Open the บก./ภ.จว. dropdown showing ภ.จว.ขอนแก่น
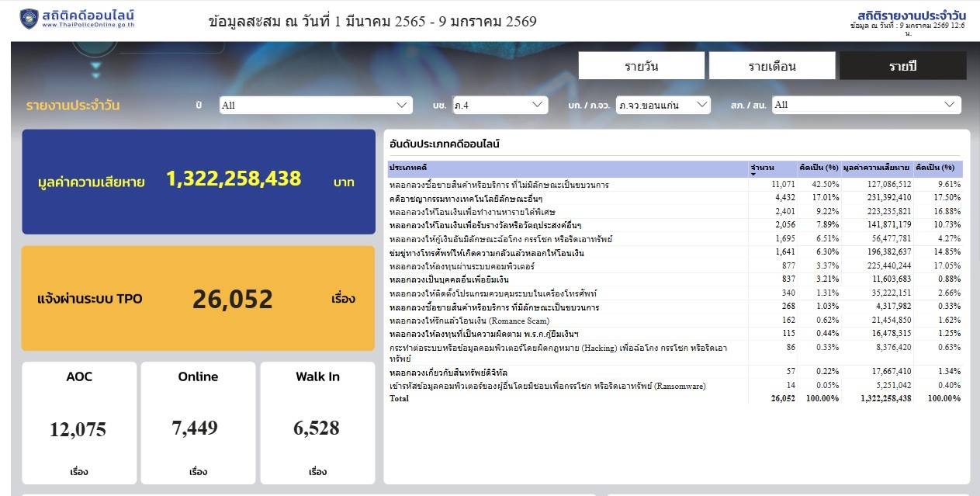The image size is (980, 496). (663, 105)
